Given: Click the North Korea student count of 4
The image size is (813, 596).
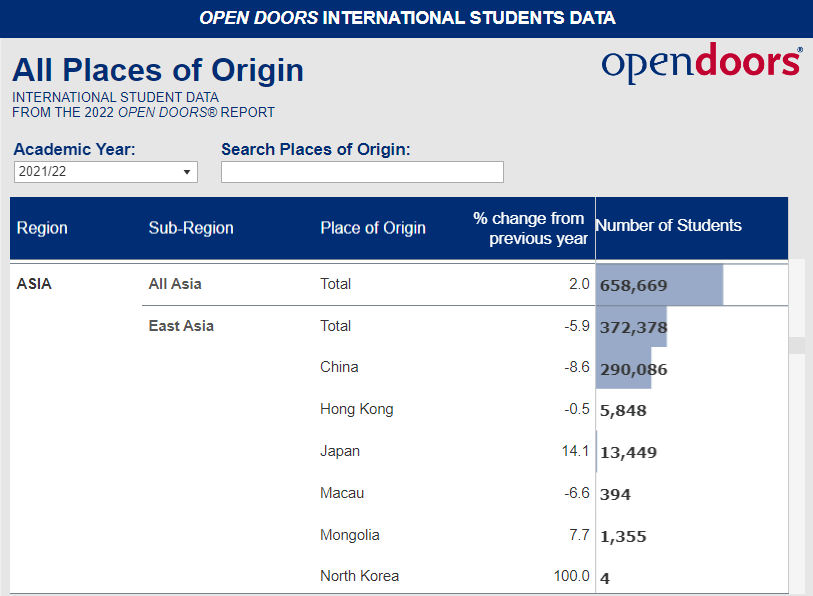Looking at the screenshot, I should click(605, 578).
